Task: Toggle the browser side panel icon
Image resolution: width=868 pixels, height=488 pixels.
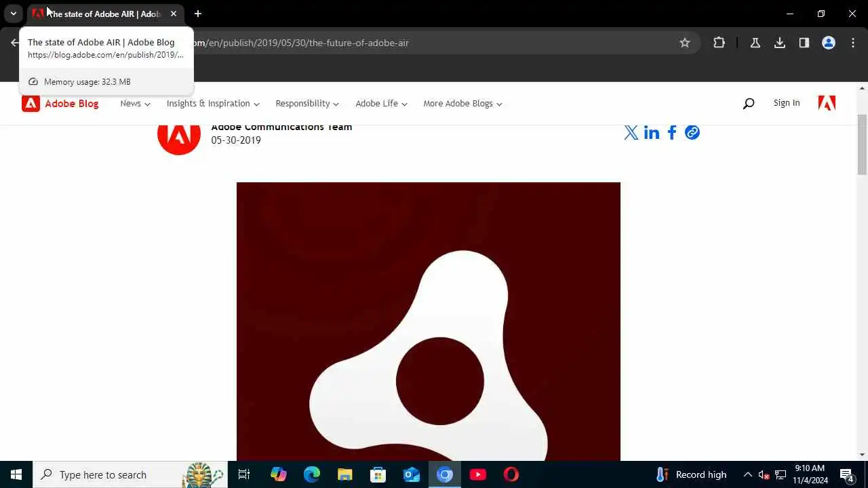Action: point(804,43)
